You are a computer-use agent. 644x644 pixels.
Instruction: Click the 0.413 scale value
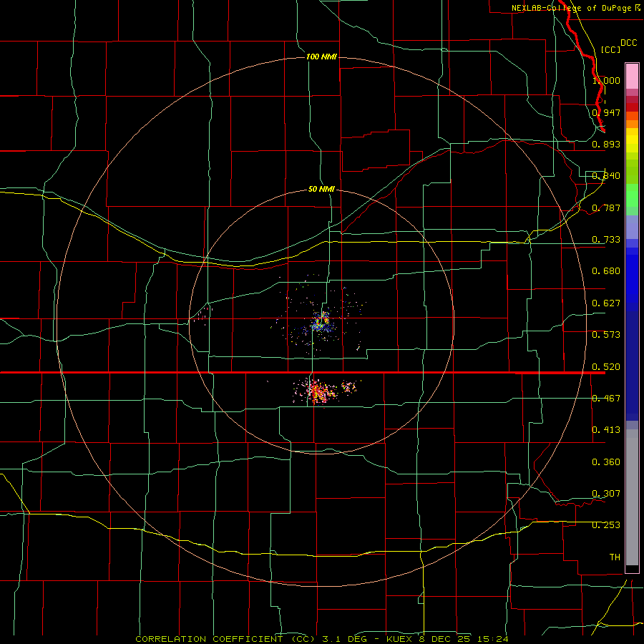[606, 430]
